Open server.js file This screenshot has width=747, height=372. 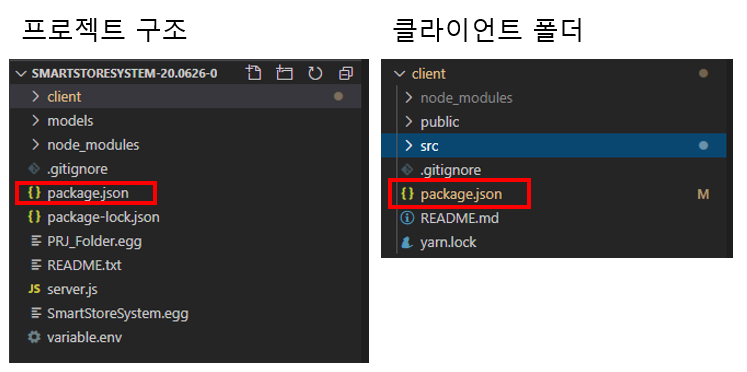(x=72, y=289)
